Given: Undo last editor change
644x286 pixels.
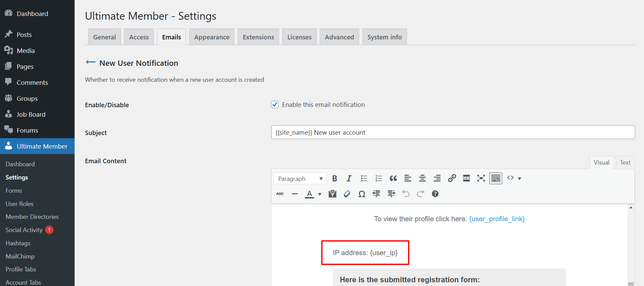Looking at the screenshot, I should [406, 194].
